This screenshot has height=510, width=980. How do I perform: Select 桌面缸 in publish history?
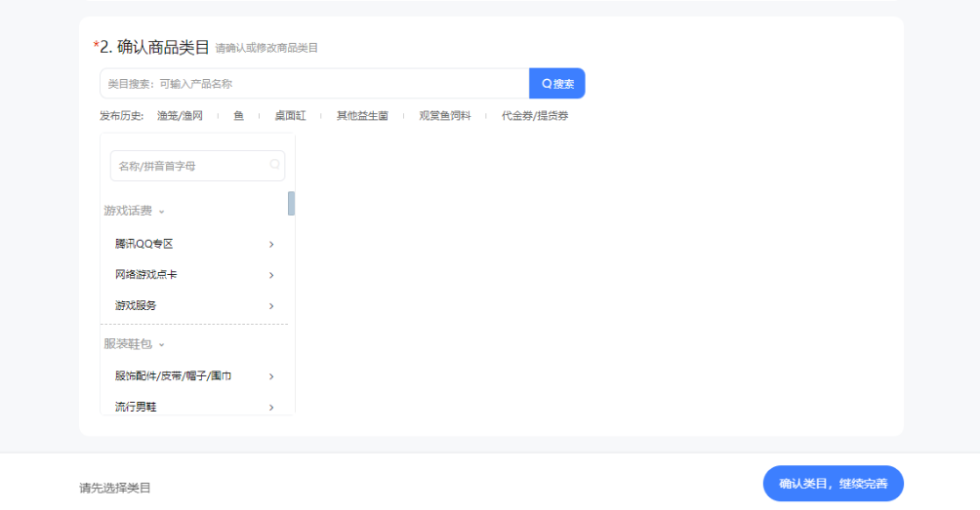click(x=290, y=116)
